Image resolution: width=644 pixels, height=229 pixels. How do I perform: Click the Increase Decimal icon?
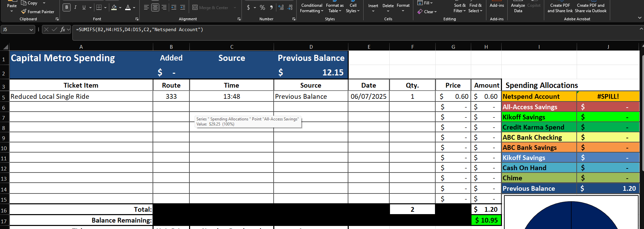281,7
